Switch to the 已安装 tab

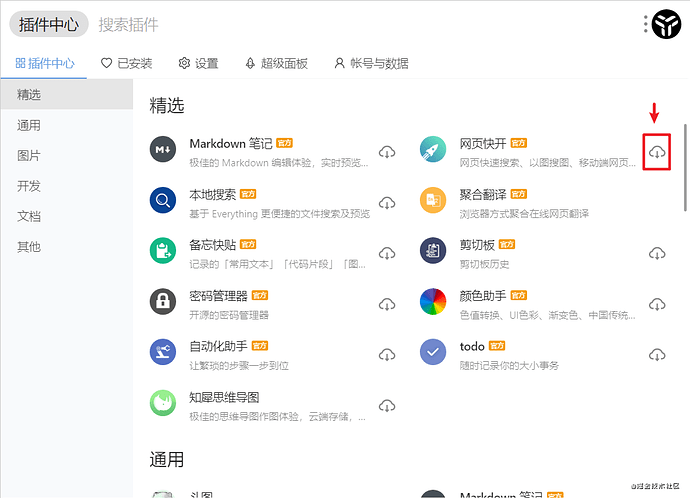coord(127,63)
